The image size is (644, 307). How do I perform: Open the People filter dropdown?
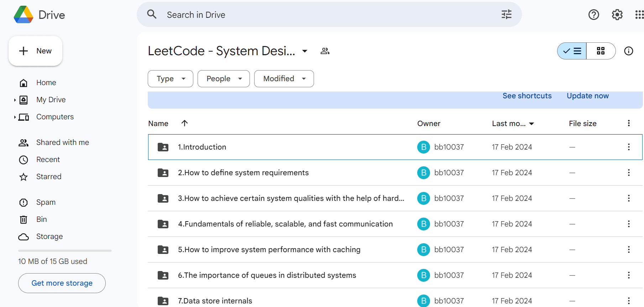click(224, 79)
